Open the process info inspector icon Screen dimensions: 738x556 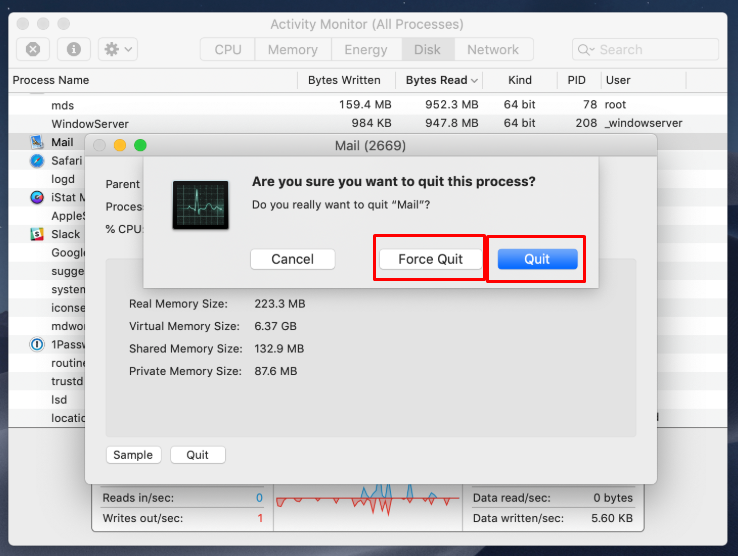pyautogui.click(x=74, y=49)
